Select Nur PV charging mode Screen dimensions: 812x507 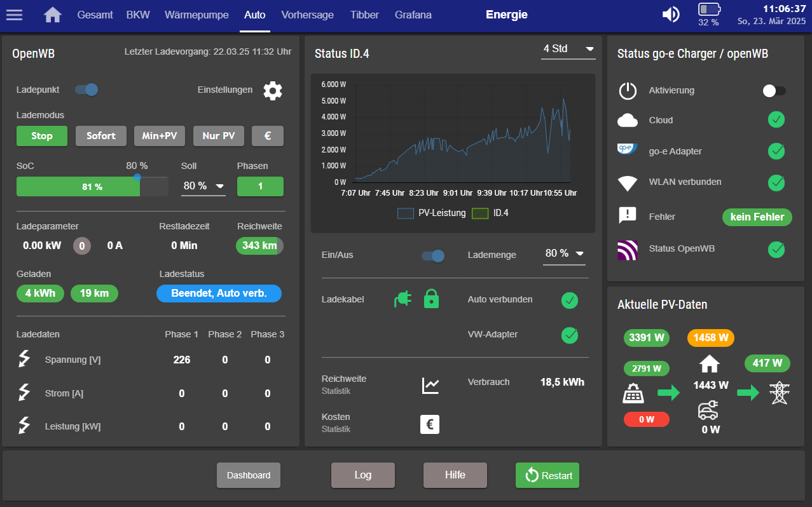point(219,136)
